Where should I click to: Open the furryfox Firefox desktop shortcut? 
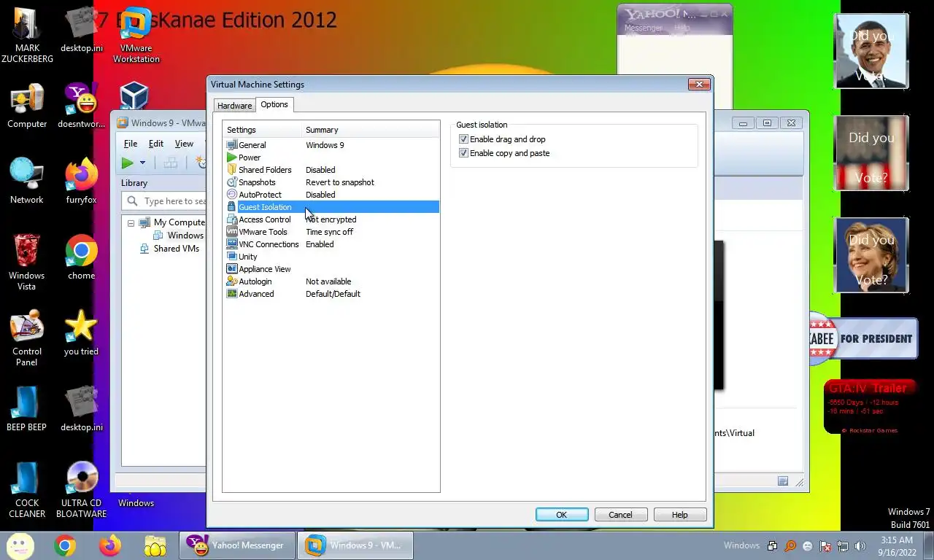click(81, 182)
